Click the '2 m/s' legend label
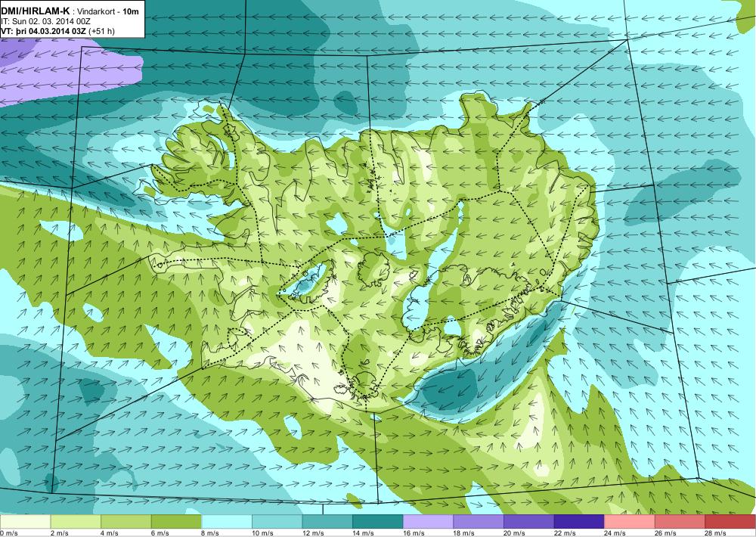Image resolution: width=756 pixels, height=537 pixels. point(59,532)
